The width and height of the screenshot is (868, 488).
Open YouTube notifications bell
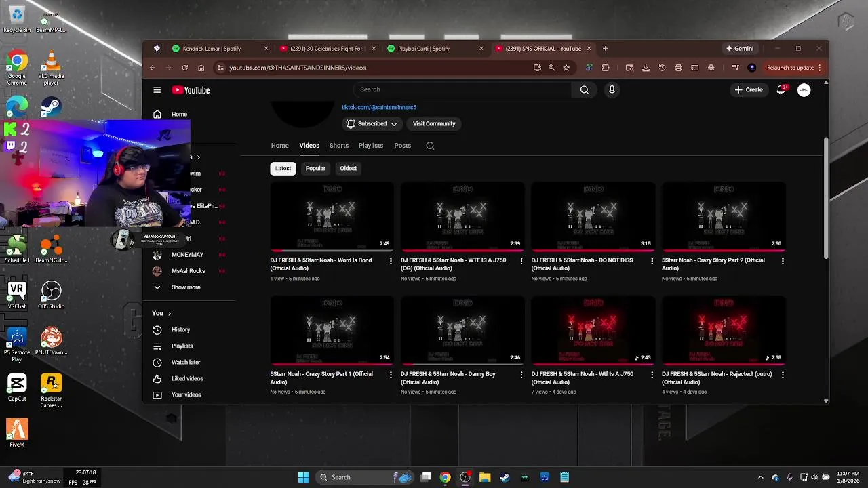coord(781,89)
